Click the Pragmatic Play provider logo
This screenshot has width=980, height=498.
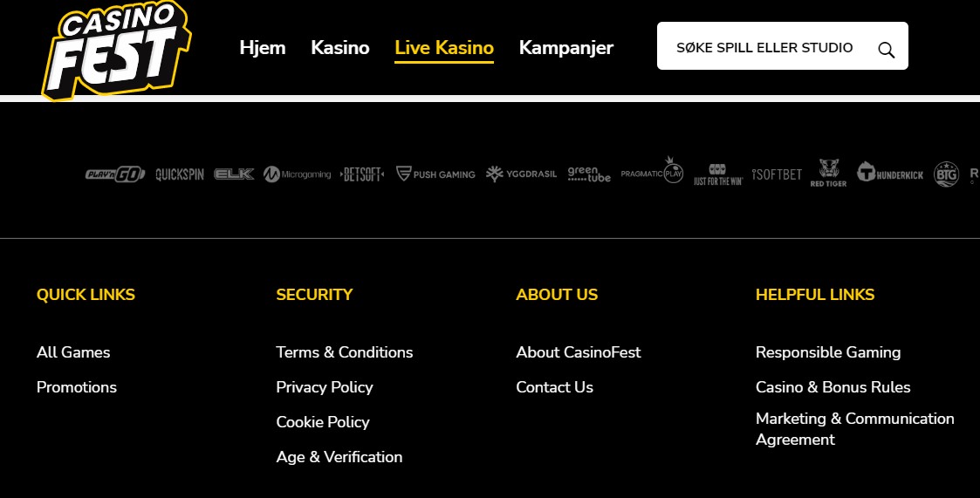652,172
